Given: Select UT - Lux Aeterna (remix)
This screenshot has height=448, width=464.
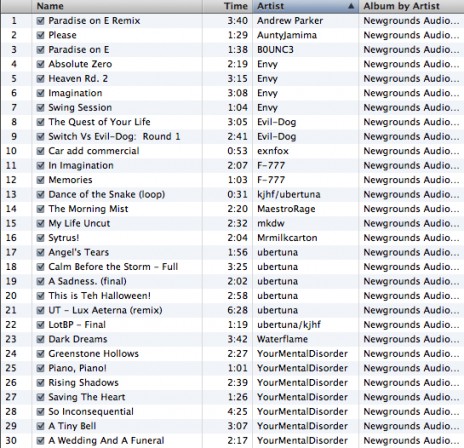Looking at the screenshot, I should 105,310.
